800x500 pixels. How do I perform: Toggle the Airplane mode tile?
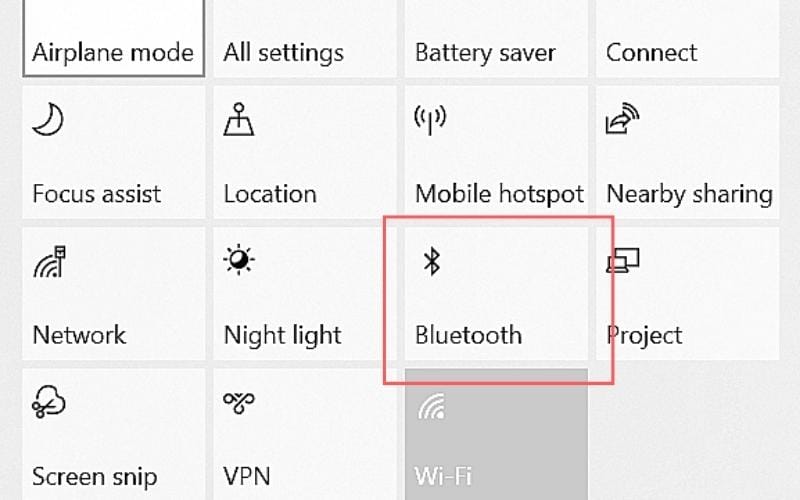click(114, 38)
